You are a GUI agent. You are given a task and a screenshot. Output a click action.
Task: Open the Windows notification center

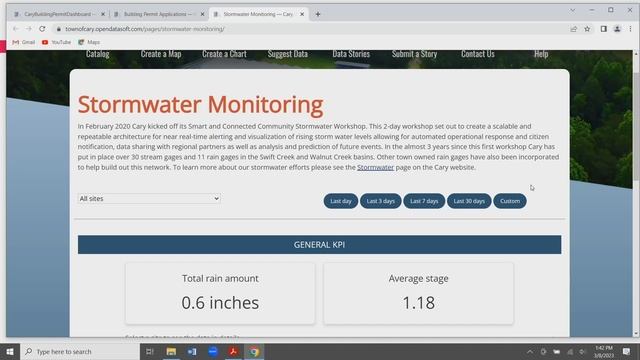tap(626, 351)
